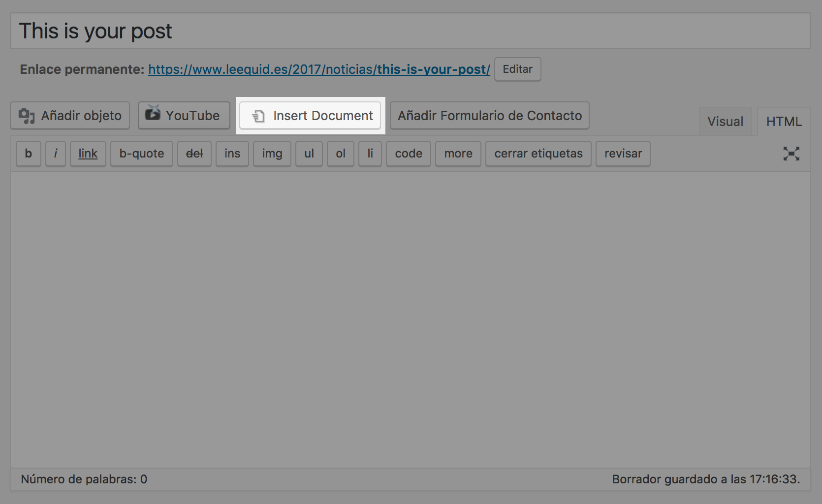The width and height of the screenshot is (822, 504).
Task: Insert a code tag
Action: pyautogui.click(x=408, y=154)
